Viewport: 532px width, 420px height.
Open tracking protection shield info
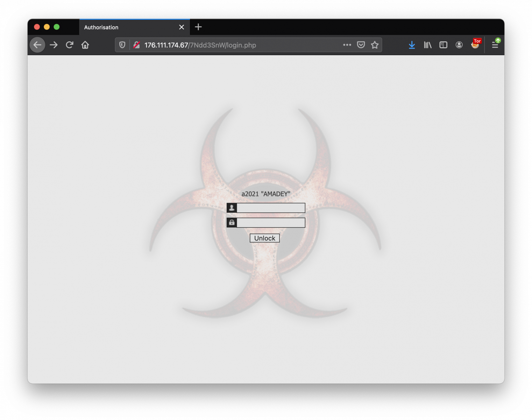click(122, 45)
